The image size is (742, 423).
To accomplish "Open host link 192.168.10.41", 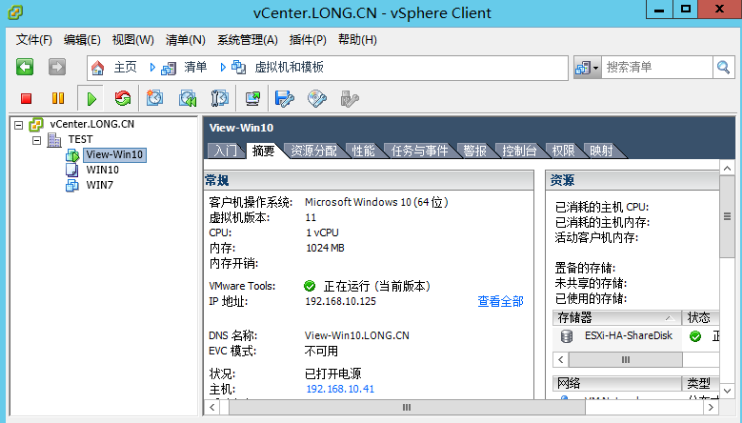I will 340,389.
